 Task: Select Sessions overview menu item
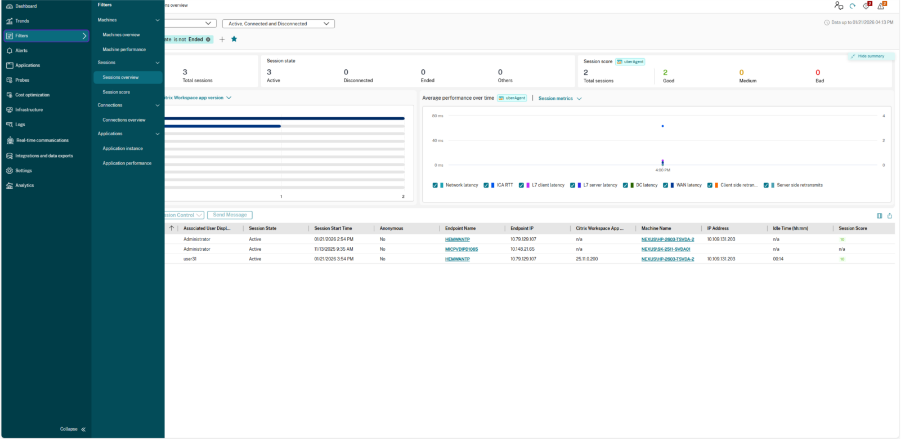point(128,77)
